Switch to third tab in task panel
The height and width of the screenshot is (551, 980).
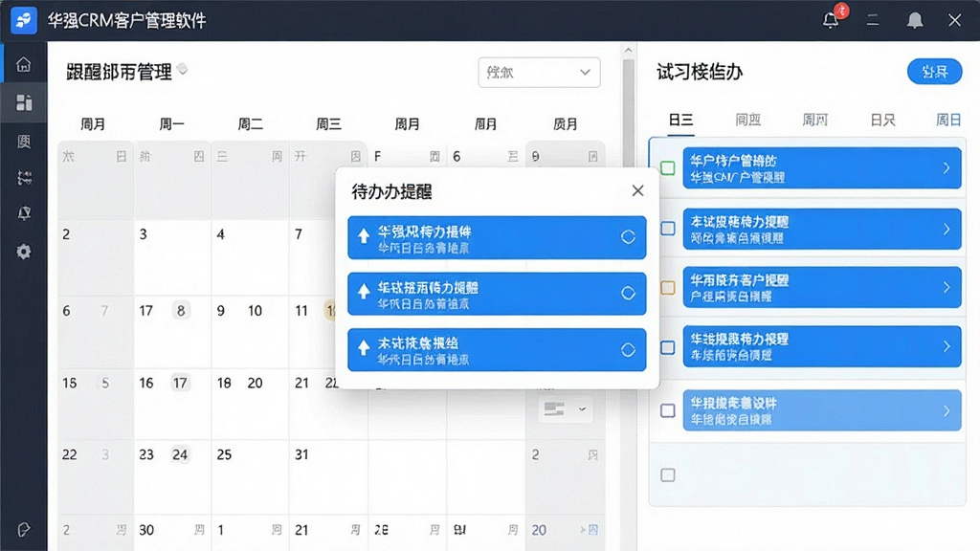point(815,120)
